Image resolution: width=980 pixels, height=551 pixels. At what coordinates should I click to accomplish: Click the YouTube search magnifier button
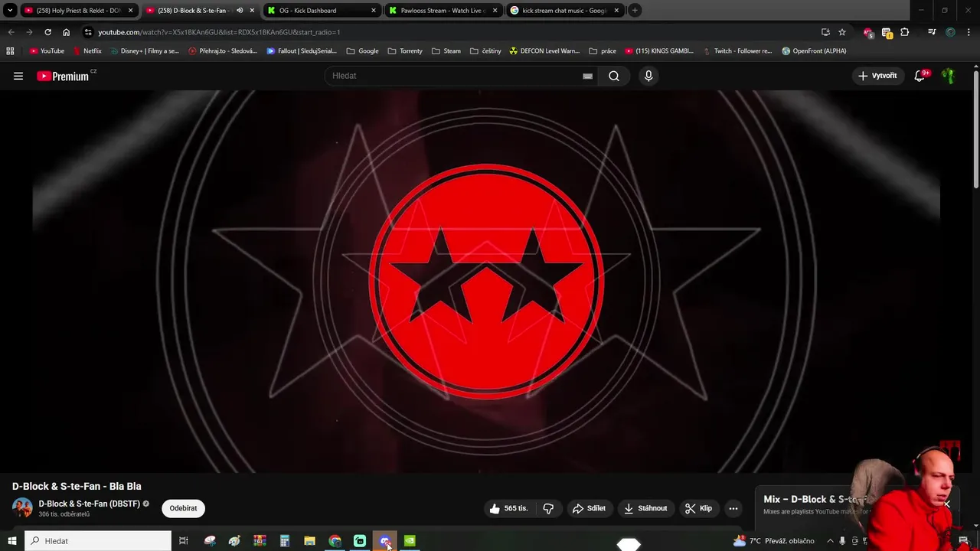[x=614, y=76]
